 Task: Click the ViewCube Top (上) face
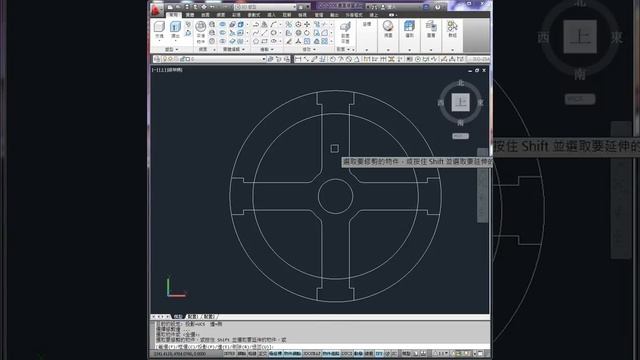460,102
